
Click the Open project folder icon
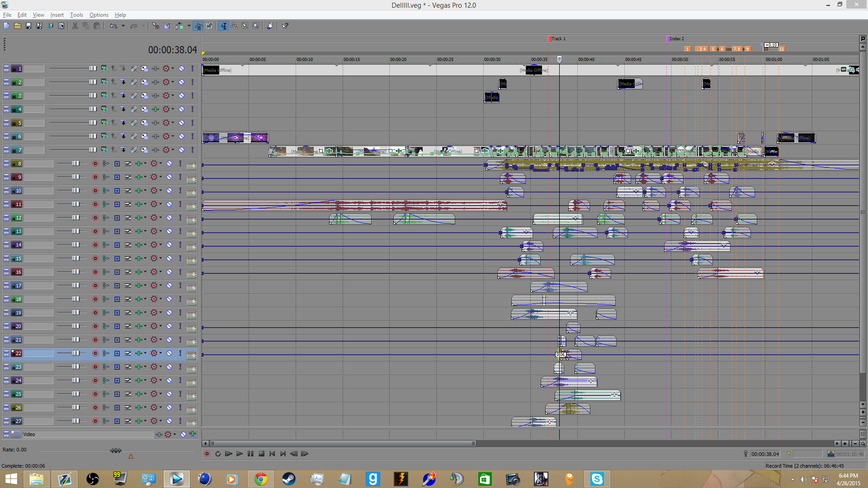pyautogui.click(x=17, y=26)
